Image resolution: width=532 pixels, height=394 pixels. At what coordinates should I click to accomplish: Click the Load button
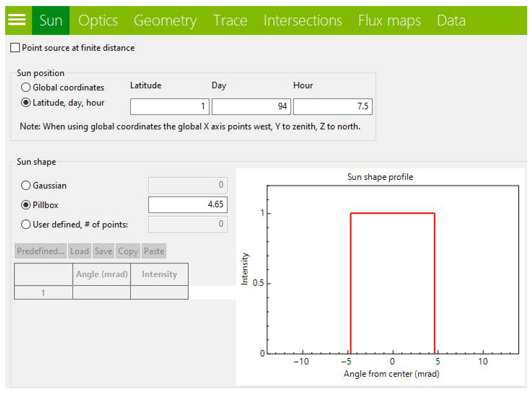(x=80, y=251)
